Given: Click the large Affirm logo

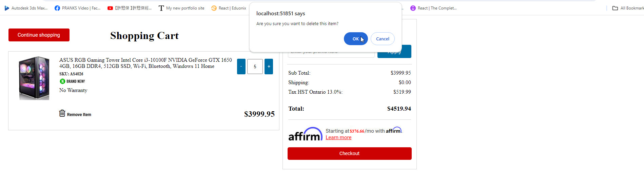Looking at the screenshot, I should (305, 134).
